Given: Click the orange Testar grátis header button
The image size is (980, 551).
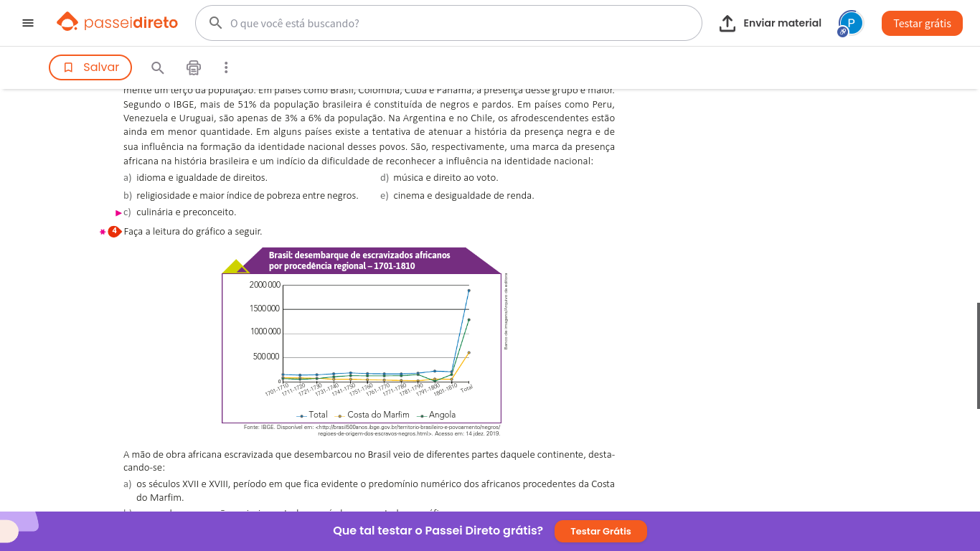Looking at the screenshot, I should click(922, 23).
